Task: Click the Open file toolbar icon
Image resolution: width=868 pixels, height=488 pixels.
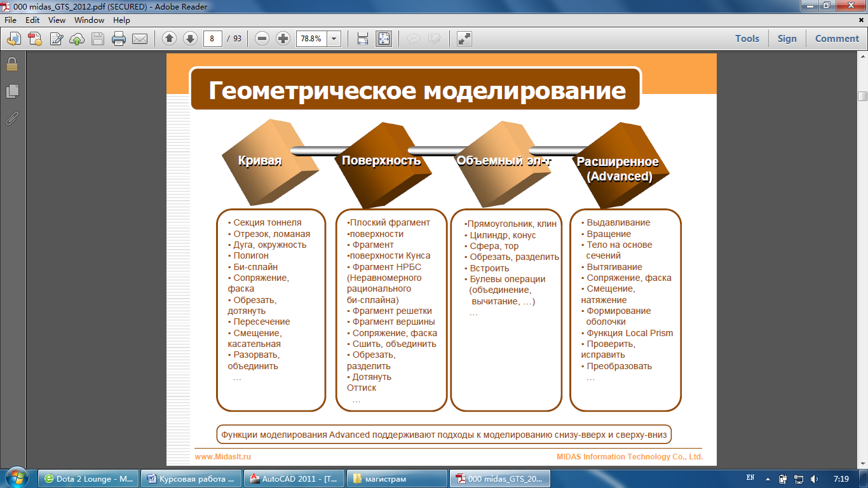Action: click(13, 39)
